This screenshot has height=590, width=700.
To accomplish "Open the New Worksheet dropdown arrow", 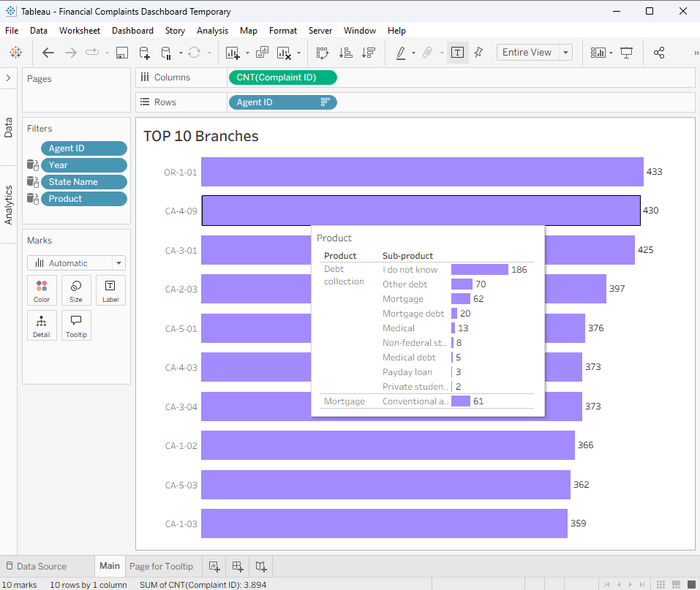I will (247, 53).
